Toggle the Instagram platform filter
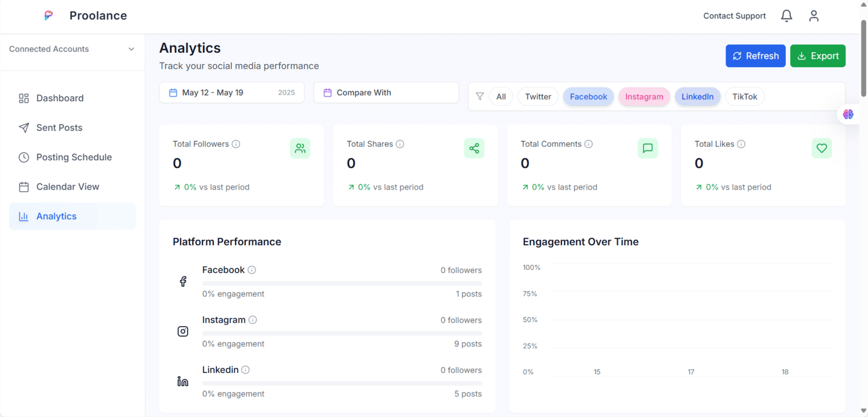The height and width of the screenshot is (417, 868). point(643,97)
